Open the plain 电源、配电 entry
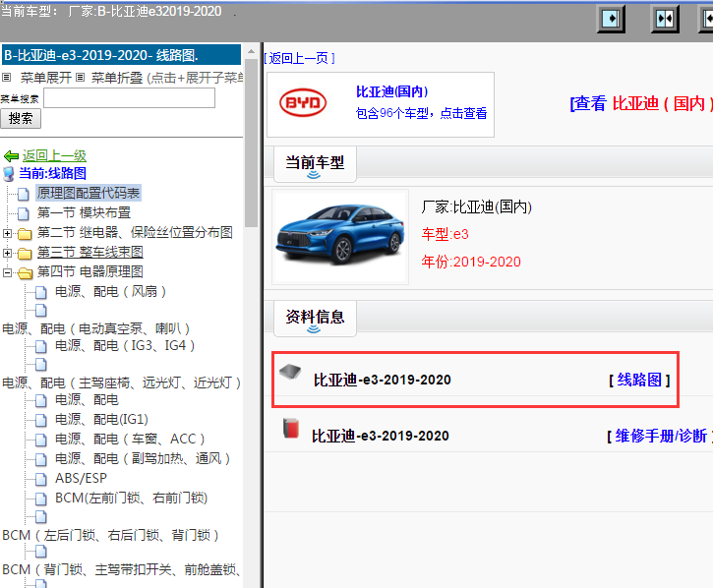This screenshot has width=713, height=588. point(87,400)
